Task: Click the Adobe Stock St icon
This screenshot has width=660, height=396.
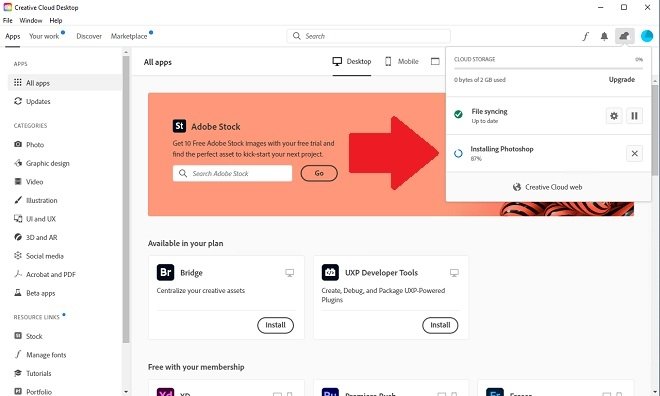Action: (179, 126)
